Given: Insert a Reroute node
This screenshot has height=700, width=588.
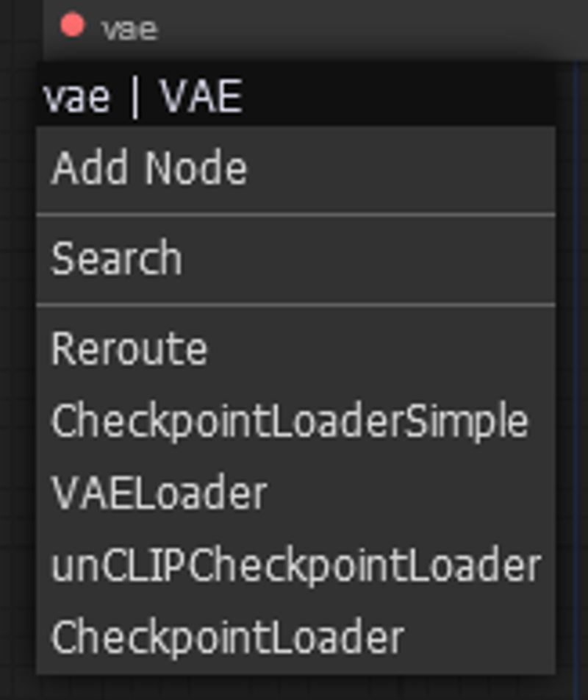Looking at the screenshot, I should point(295,349).
